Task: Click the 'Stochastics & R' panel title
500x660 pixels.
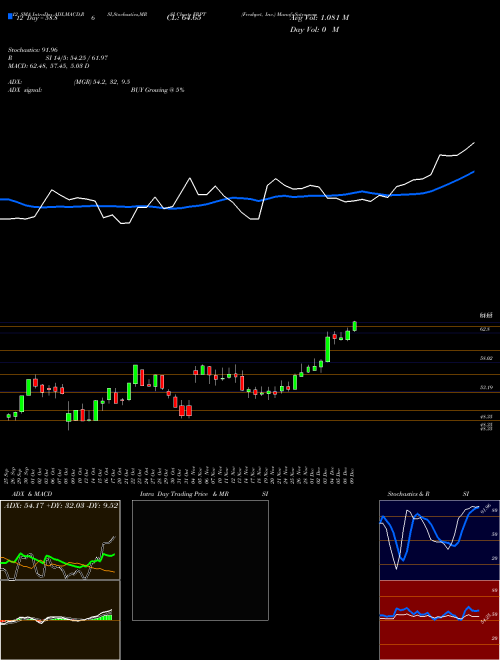Action: click(408, 494)
